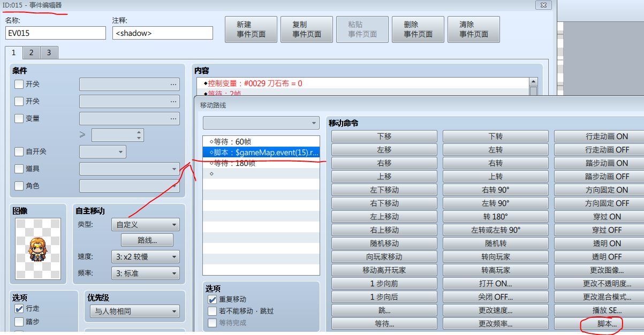
Task: Check the 道具 condition checkbox
Action: [19, 169]
